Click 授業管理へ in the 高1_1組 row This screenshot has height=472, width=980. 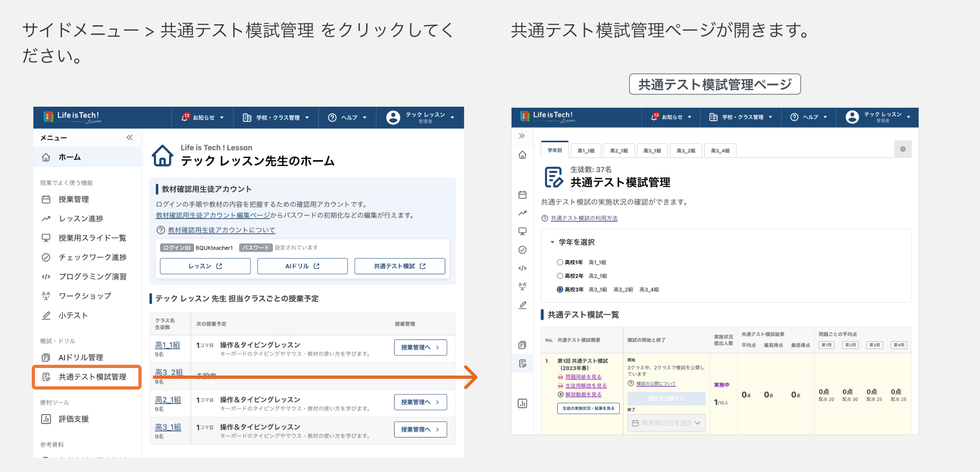(x=421, y=348)
